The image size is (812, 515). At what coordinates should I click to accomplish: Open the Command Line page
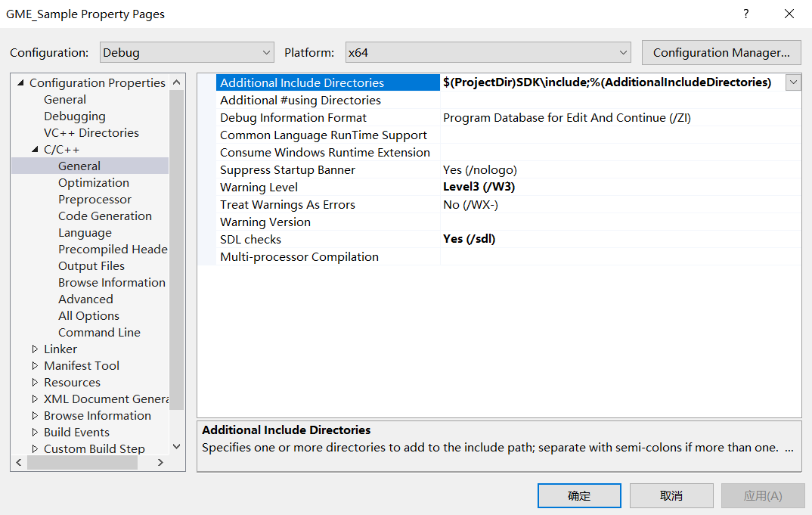[99, 333]
